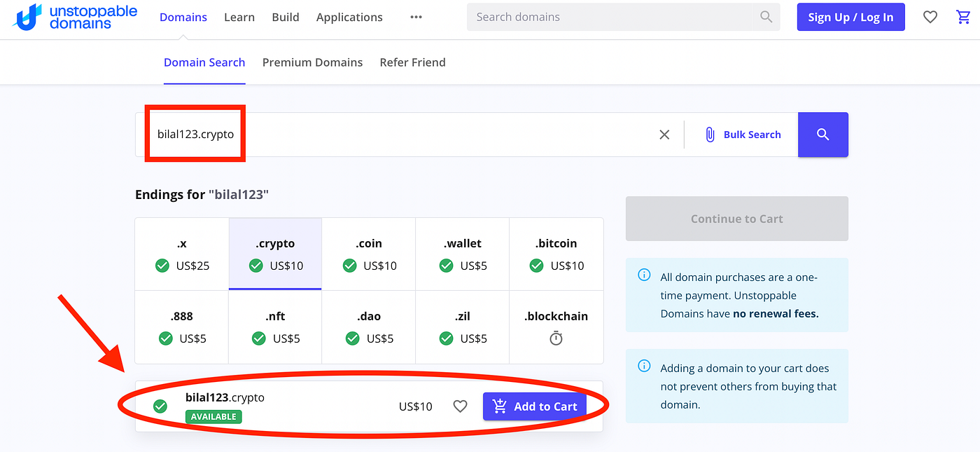Open the shopping cart icon
The width and height of the screenshot is (980, 452).
click(x=964, y=18)
